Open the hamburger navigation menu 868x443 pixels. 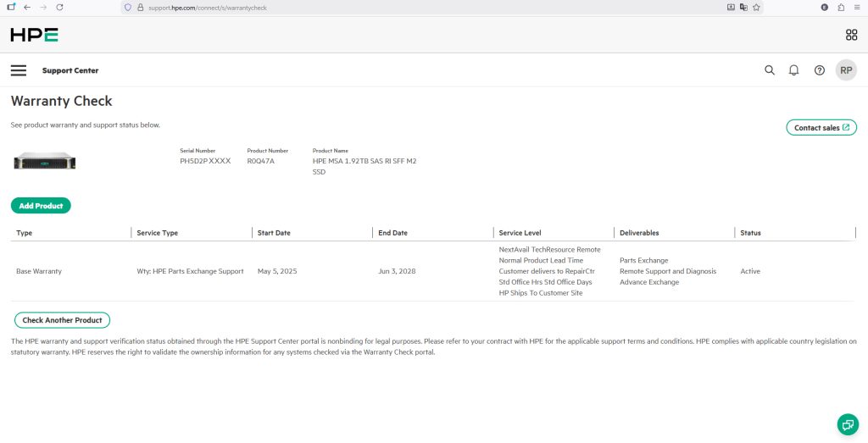click(x=19, y=70)
